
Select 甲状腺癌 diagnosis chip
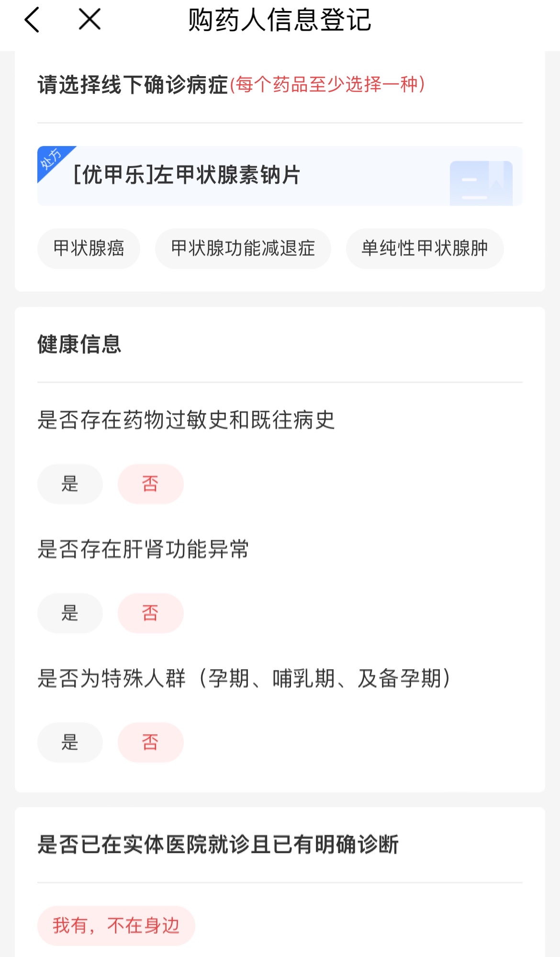pos(89,249)
